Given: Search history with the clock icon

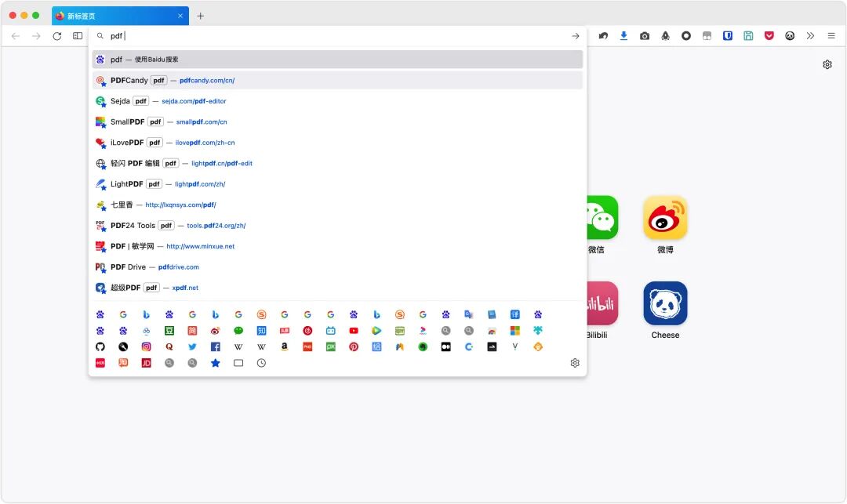Looking at the screenshot, I should (x=261, y=363).
